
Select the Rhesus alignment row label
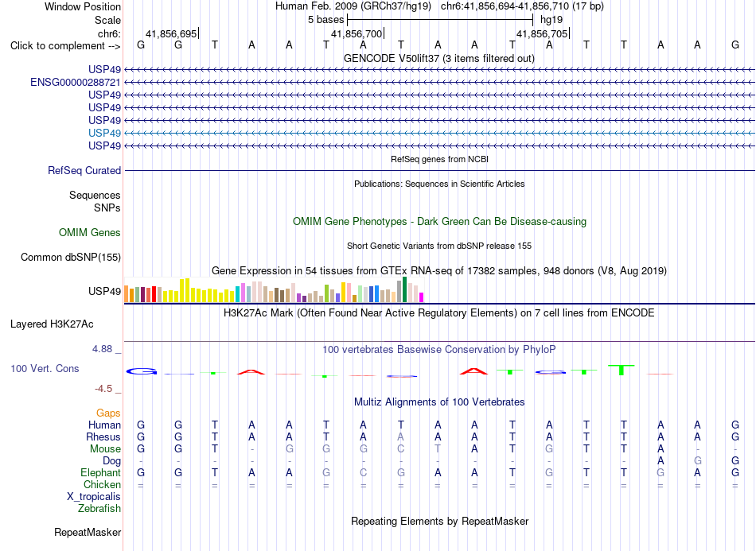(x=103, y=437)
